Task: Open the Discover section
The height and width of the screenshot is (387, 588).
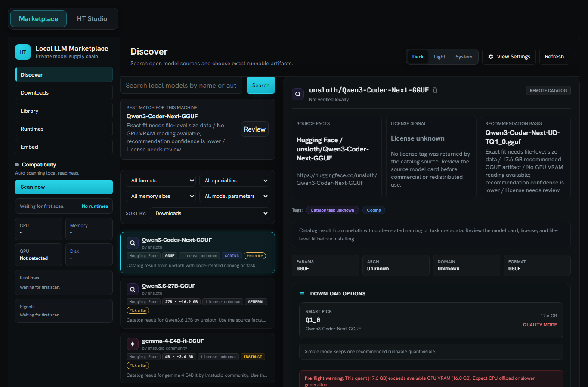Action: click(x=64, y=74)
